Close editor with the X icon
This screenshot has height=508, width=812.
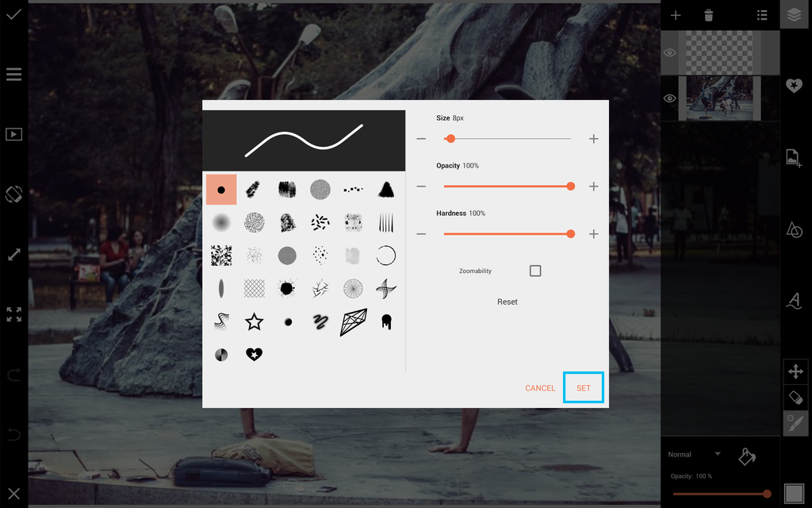pos(14,494)
